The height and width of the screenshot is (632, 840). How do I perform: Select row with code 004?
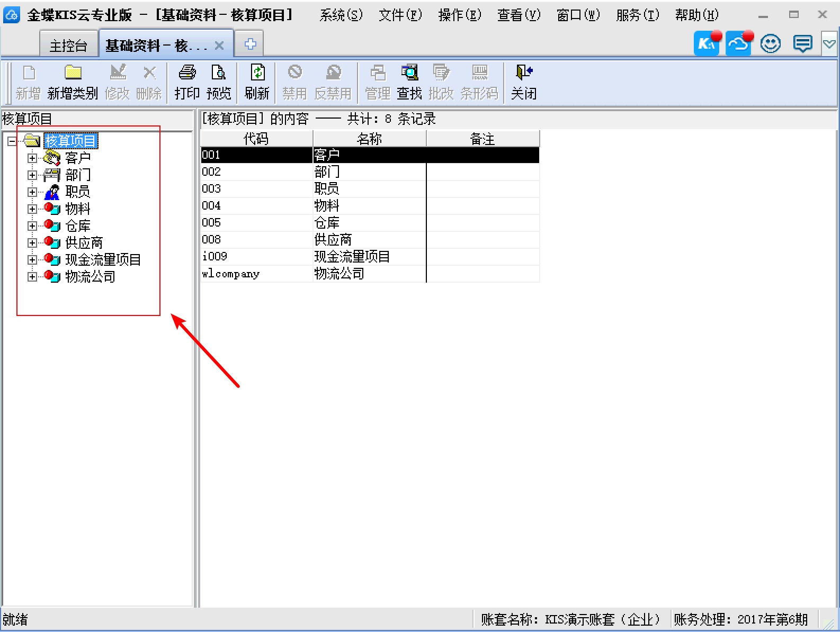[370, 206]
